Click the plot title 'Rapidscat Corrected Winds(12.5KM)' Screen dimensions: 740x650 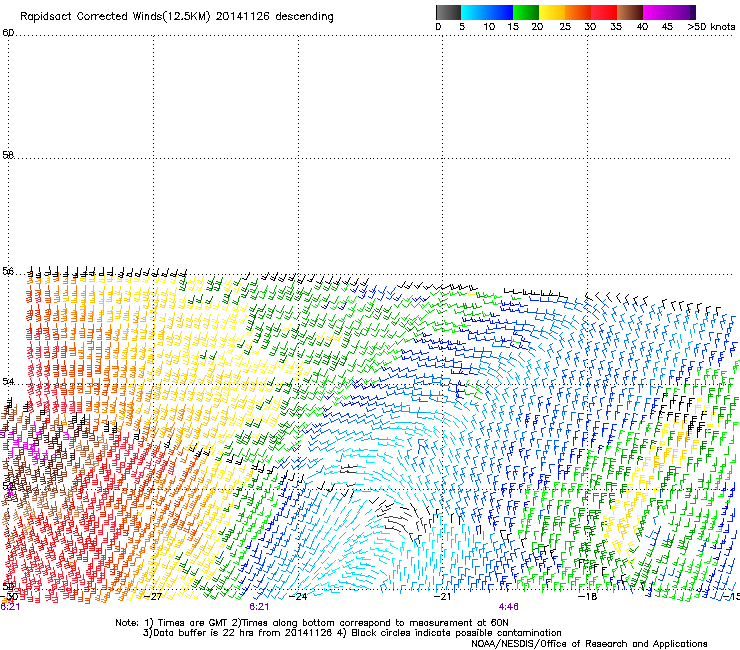pyautogui.click(x=115, y=17)
